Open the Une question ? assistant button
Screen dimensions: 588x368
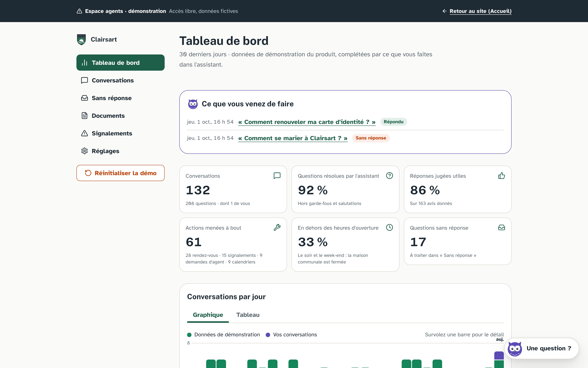(542, 348)
